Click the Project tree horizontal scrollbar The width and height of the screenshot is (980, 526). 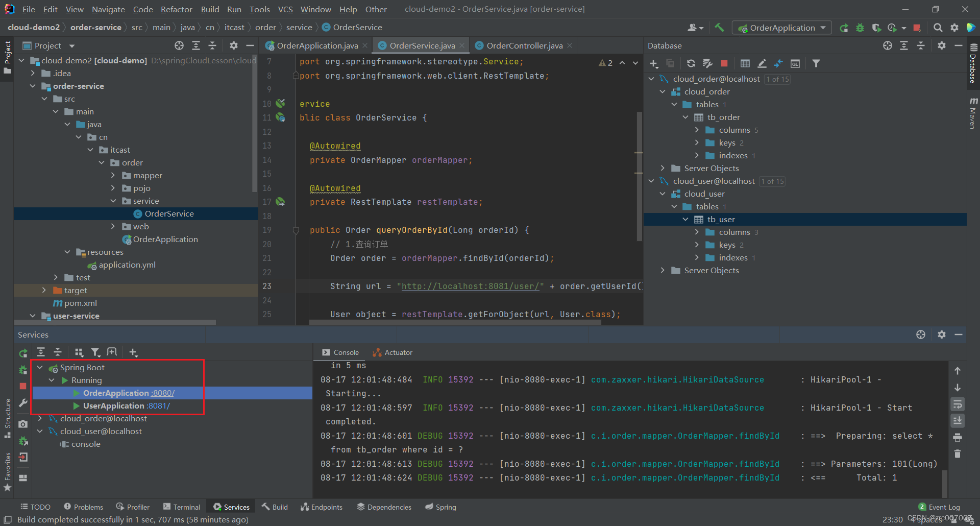click(115, 322)
